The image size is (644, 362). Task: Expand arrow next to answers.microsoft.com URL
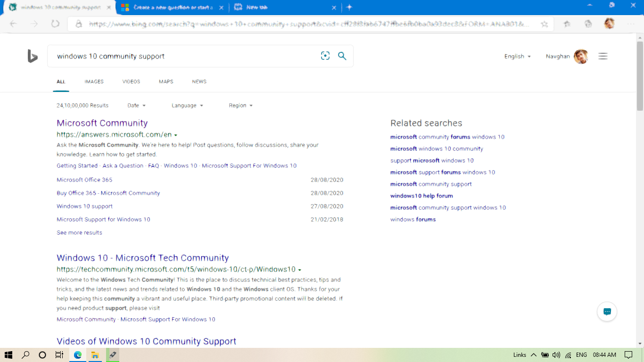[175, 135]
